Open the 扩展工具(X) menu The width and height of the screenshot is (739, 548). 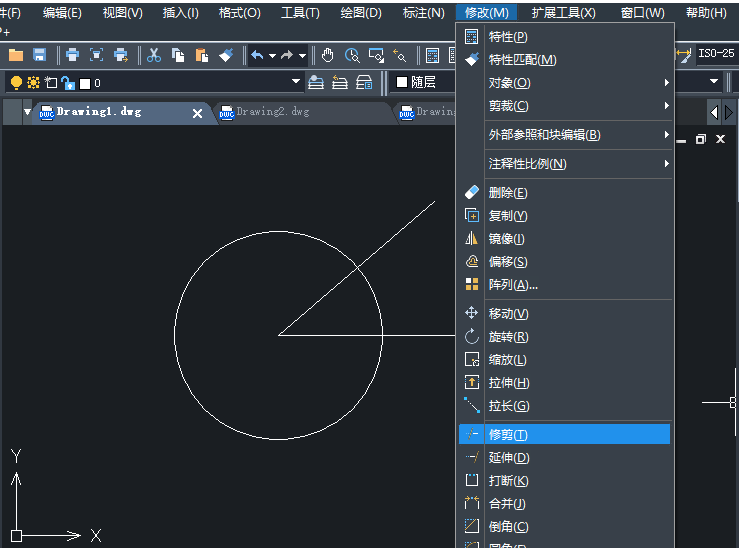[x=563, y=13]
